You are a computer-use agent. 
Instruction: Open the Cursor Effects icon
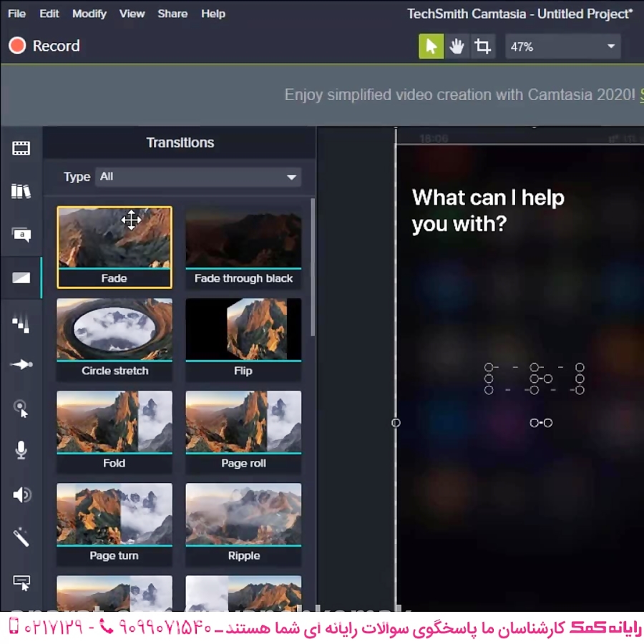tap(21, 409)
